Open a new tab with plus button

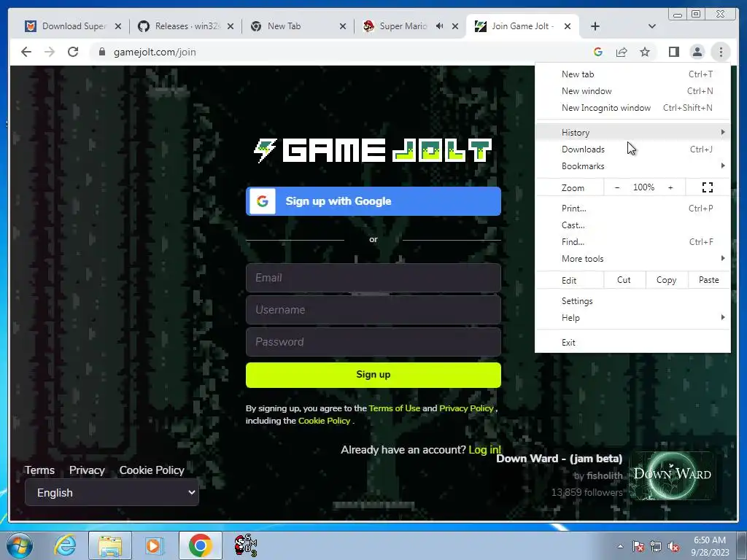595,26
